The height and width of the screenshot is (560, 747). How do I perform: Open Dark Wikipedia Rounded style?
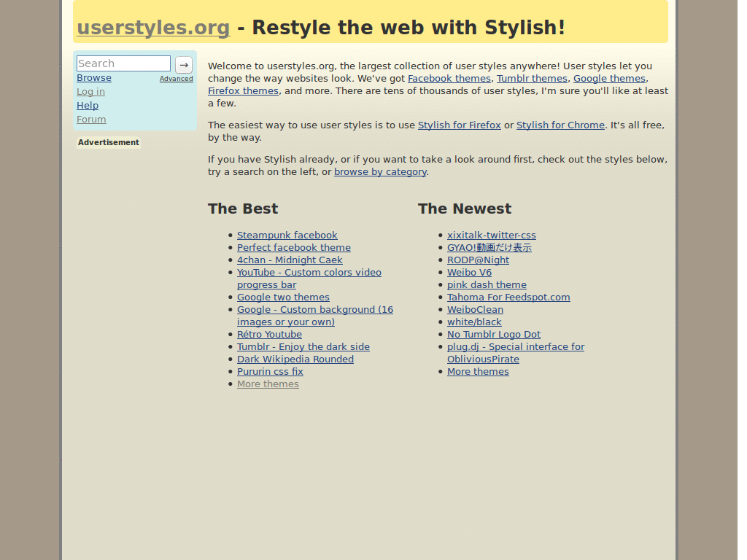[x=295, y=359]
